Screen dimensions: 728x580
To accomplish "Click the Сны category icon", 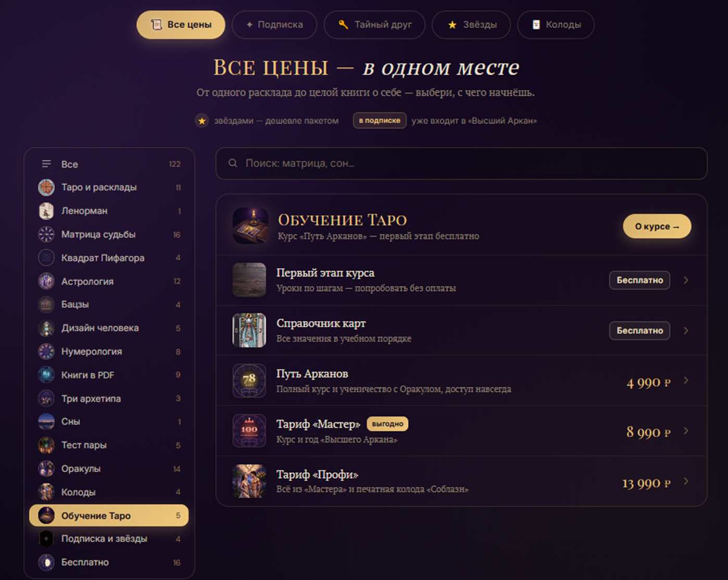I will [x=46, y=422].
